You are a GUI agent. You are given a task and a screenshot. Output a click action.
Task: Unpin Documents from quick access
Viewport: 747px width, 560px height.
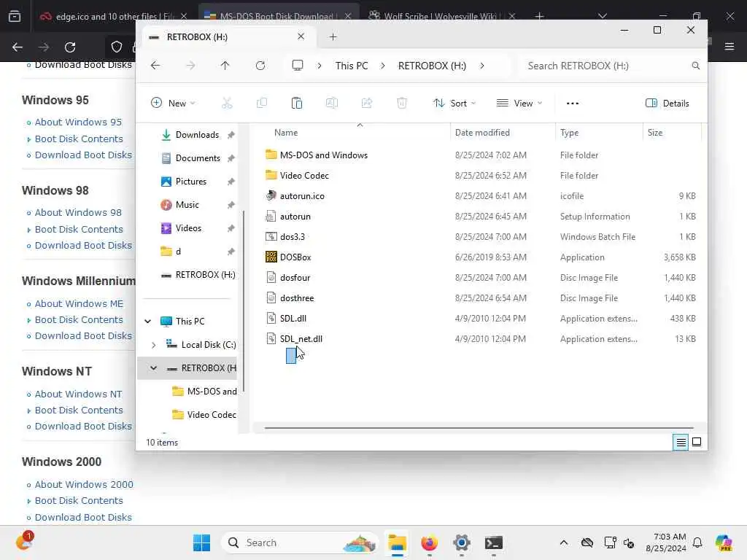pyautogui.click(x=231, y=158)
